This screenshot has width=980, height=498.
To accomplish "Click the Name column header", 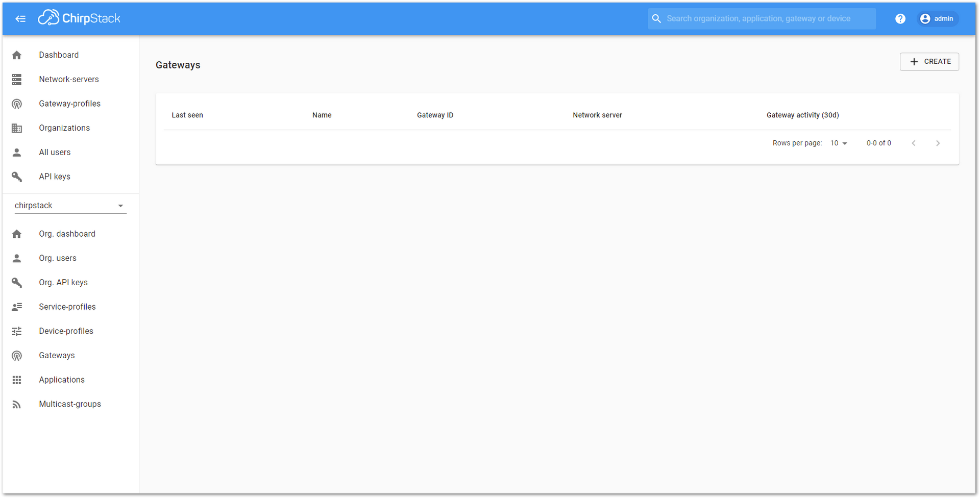I will (x=322, y=115).
